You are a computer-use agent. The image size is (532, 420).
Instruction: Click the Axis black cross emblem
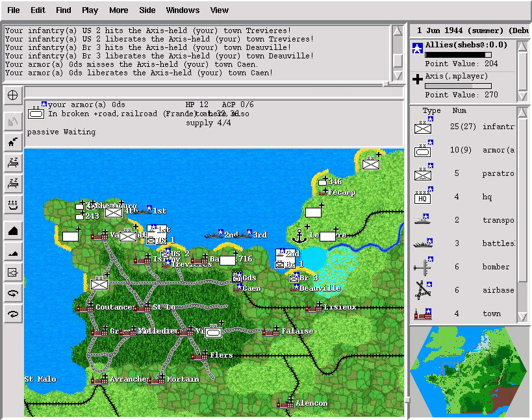417,80
